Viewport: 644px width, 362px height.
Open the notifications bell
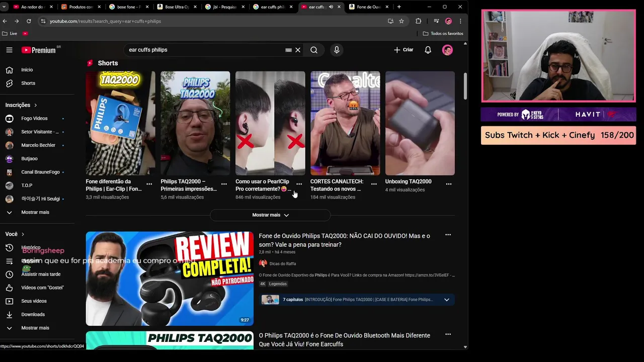tap(428, 50)
